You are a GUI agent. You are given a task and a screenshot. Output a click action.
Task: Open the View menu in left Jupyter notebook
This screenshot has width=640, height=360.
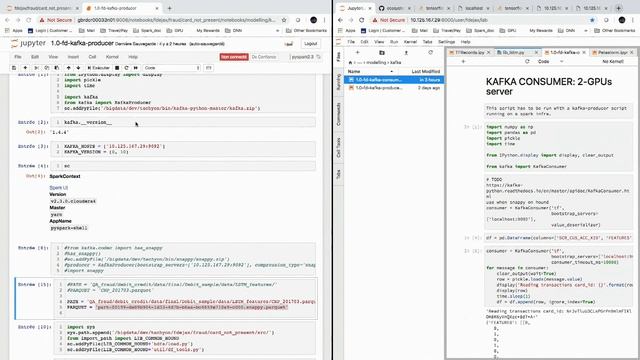tap(53, 57)
